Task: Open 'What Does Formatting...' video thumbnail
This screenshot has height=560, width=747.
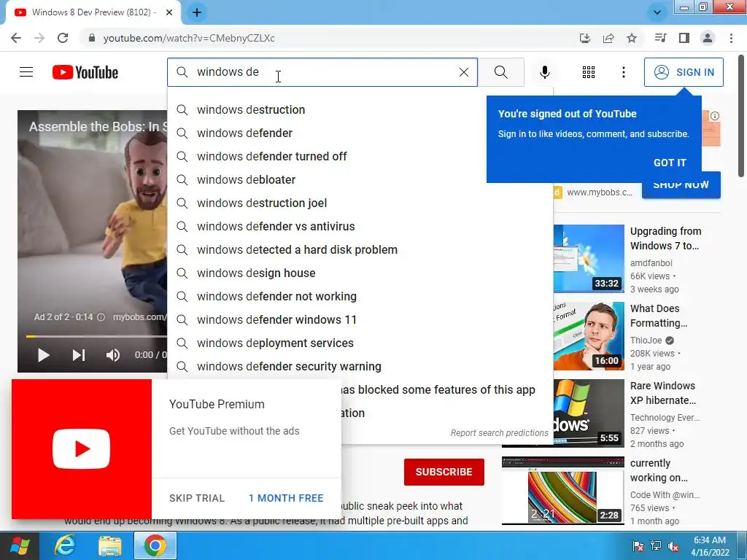Action: [589, 335]
